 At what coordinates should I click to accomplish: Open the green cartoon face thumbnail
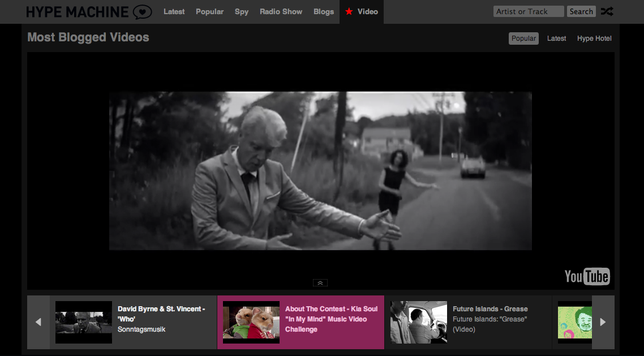[574, 323]
